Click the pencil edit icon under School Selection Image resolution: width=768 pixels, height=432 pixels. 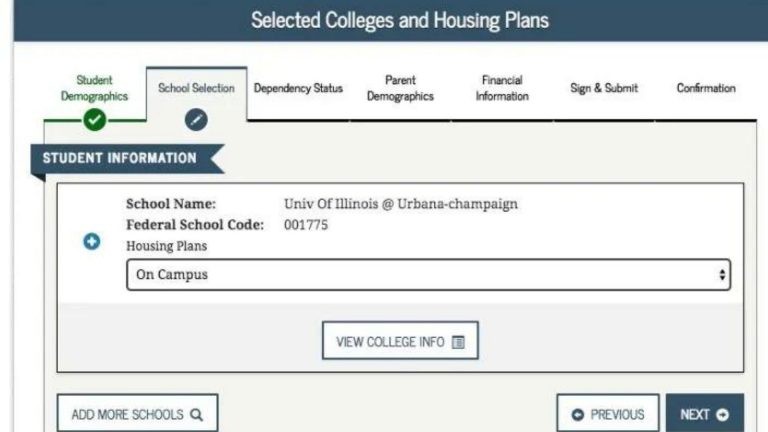coord(196,120)
